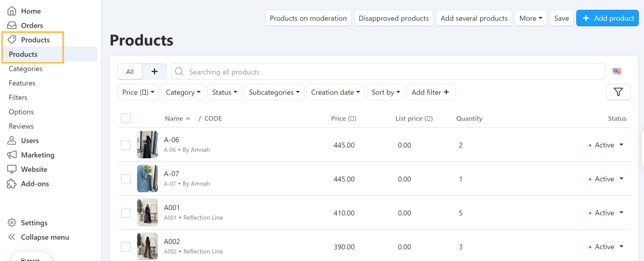
Task: Select the All products tab
Action: [x=130, y=71]
